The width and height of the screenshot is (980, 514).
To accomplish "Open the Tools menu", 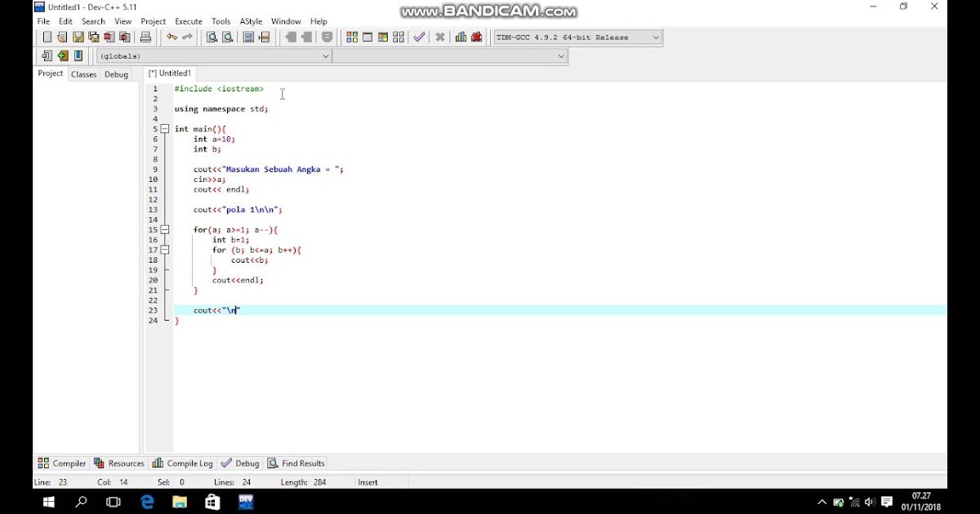I will (x=220, y=21).
